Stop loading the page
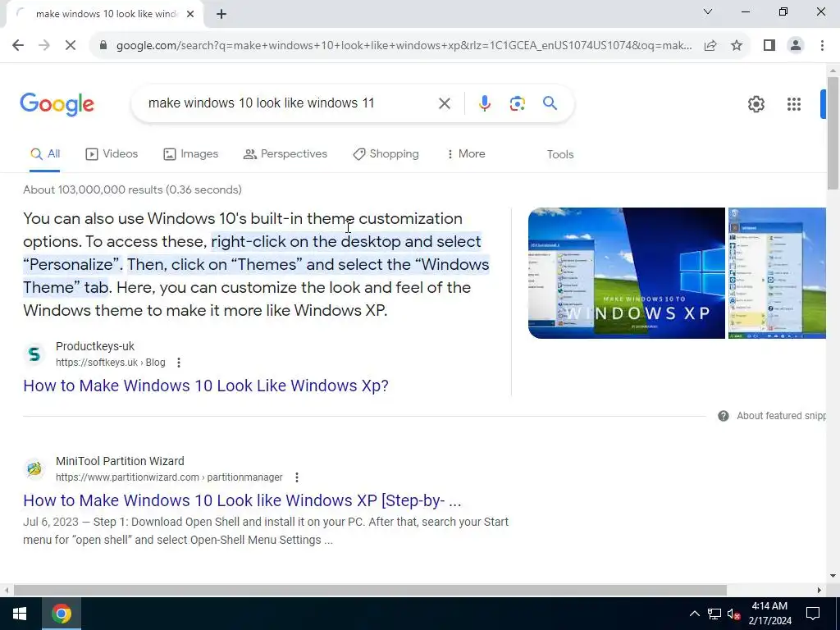The height and width of the screenshot is (630, 840). 71,45
